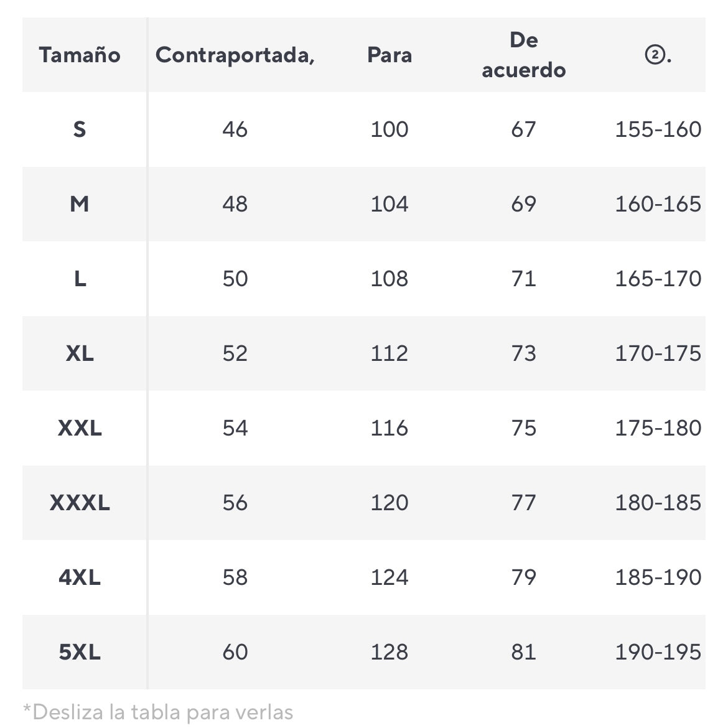The height and width of the screenshot is (728, 728).
Task: Click the 155-160 height cell
Action: click(x=658, y=129)
